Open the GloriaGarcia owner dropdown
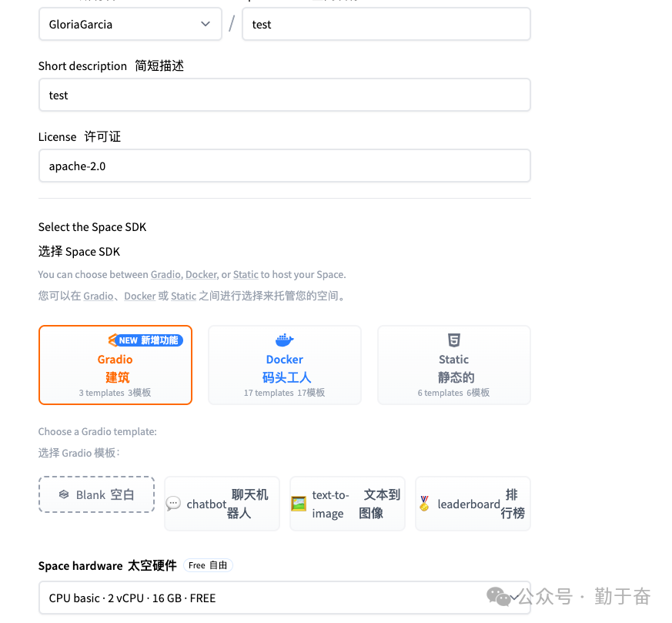Screen dimensions: 672x623 pyautogui.click(x=130, y=24)
